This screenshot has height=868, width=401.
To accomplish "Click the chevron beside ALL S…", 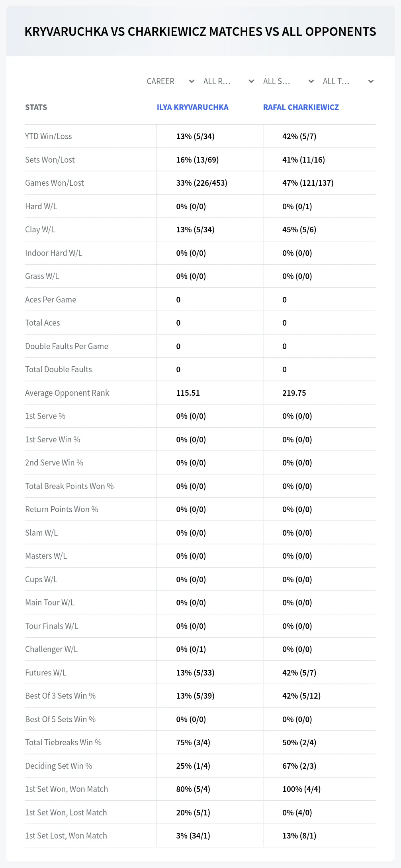I will point(311,81).
